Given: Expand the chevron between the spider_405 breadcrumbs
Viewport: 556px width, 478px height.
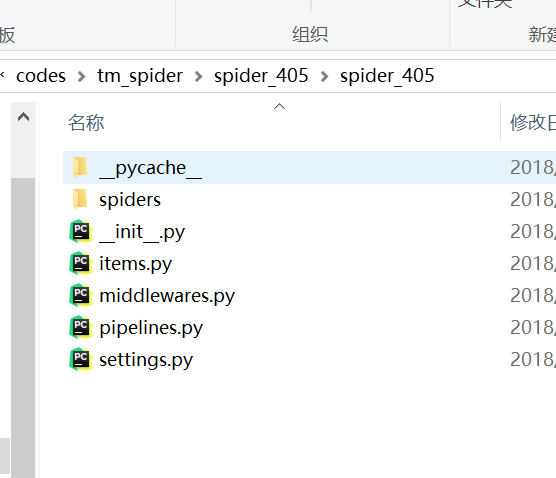Looking at the screenshot, I should (324, 76).
